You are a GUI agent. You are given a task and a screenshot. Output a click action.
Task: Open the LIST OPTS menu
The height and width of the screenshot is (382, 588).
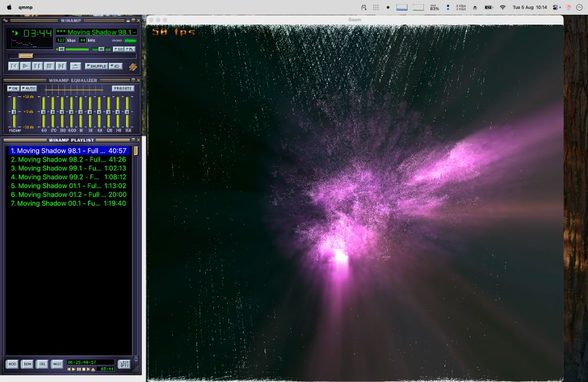124,364
